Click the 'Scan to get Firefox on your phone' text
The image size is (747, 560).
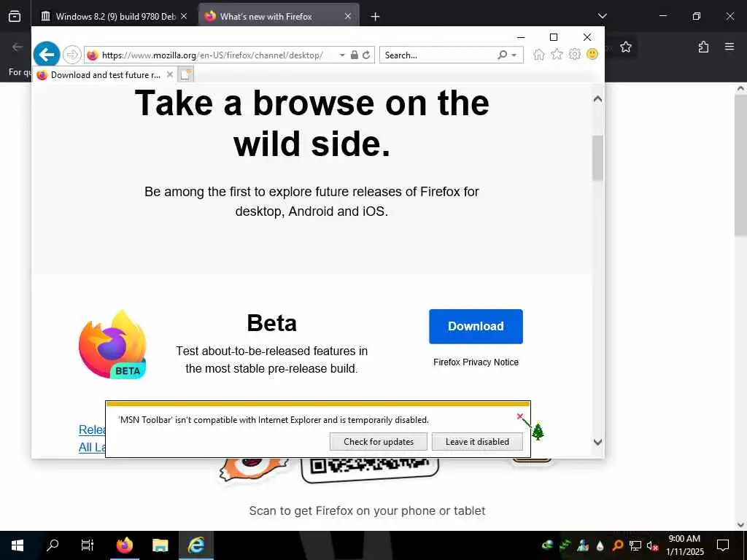[x=367, y=511]
